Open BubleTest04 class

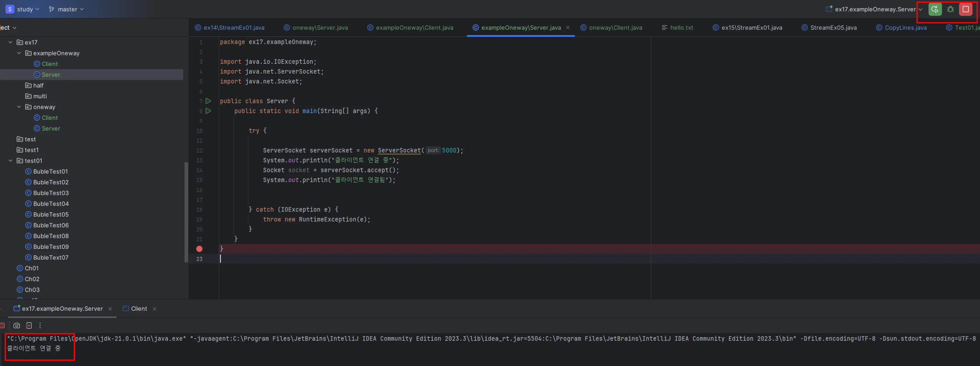[x=47, y=204]
